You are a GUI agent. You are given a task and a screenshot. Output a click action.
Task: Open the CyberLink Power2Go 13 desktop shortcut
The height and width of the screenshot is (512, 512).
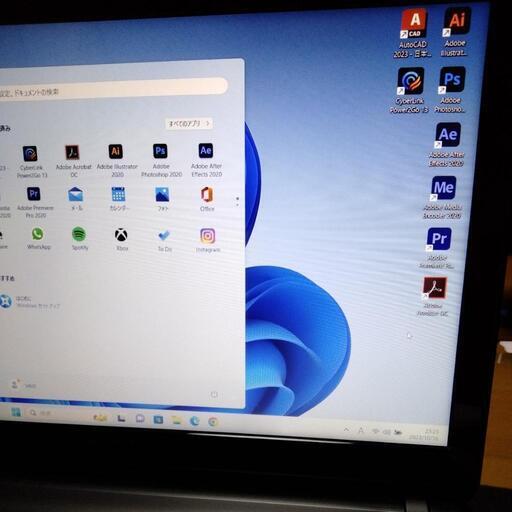pyautogui.click(x=410, y=90)
